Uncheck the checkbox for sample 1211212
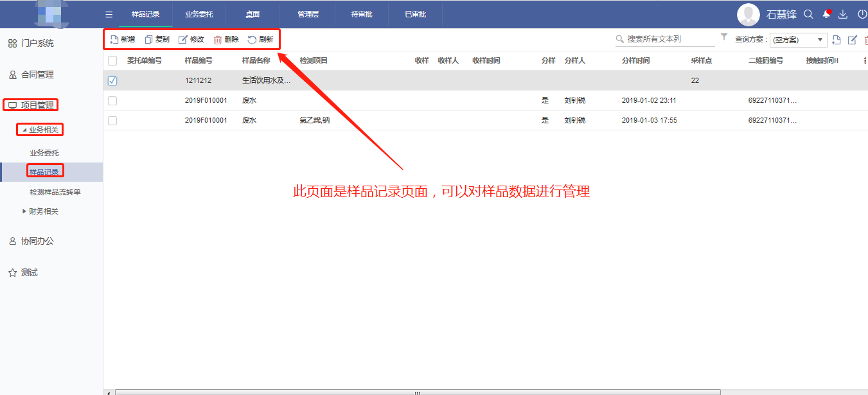Screen dimensions: 868x395 pyautogui.click(x=112, y=81)
